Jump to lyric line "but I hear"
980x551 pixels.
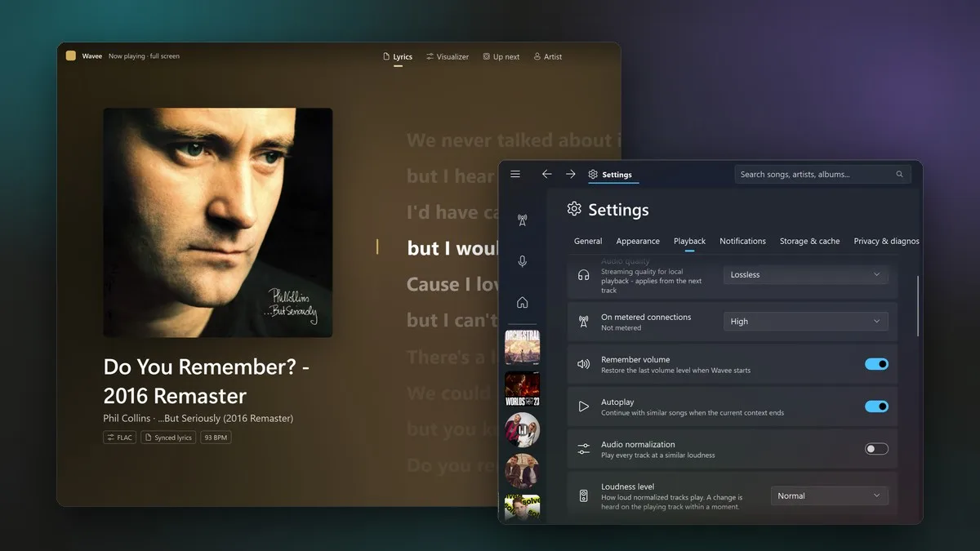(452, 176)
